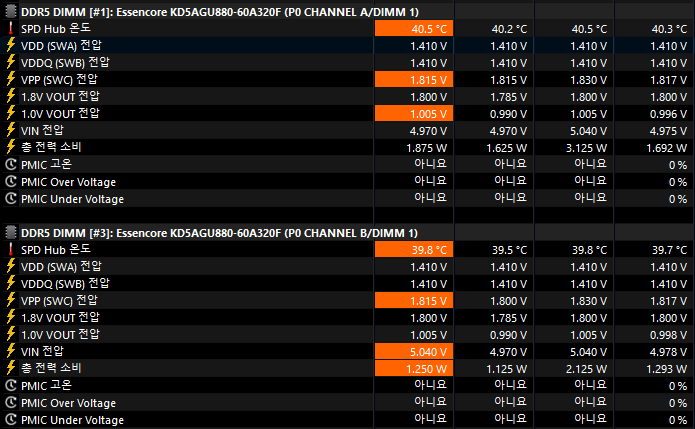Select DIMM #1 'PMIC 고온' label
695x429 pixels.
pyautogui.click(x=46, y=164)
